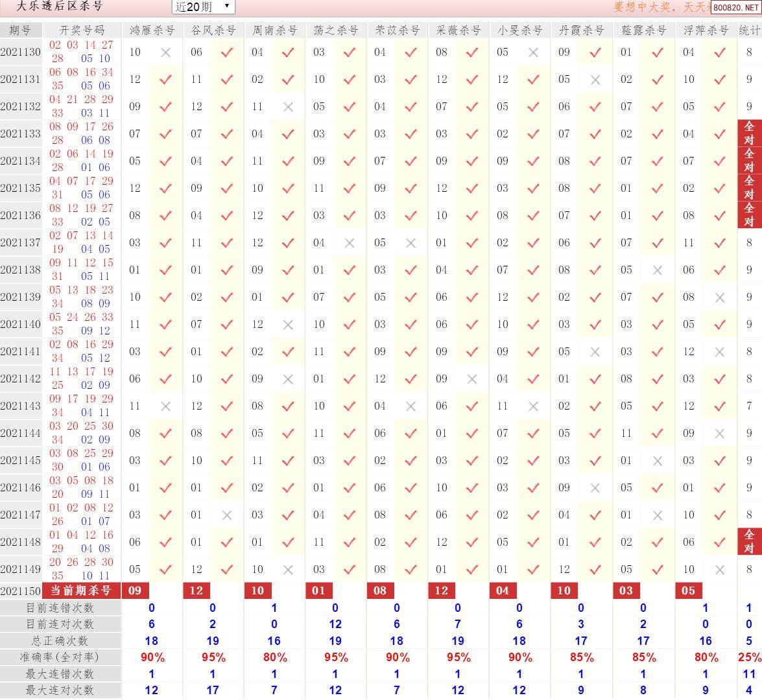This screenshot has height=700, width=762.
Task: Click the 浮萍杀号 column header
Action: (x=706, y=30)
